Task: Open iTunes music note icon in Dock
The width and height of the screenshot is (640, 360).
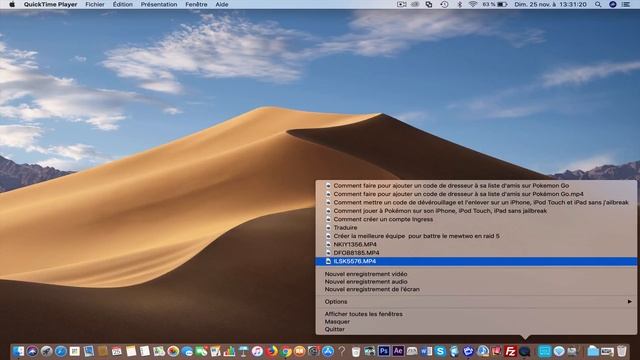Action: 257,351
